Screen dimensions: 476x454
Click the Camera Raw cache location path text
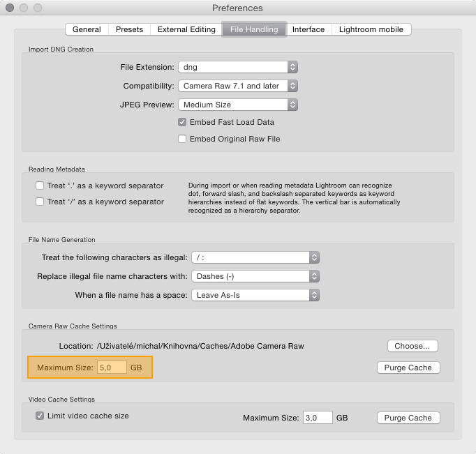[x=200, y=346]
